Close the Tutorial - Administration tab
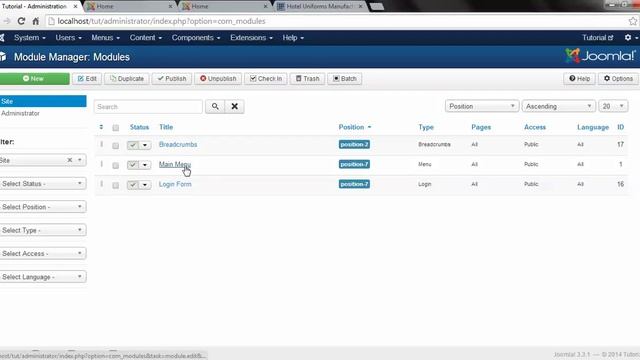 pyautogui.click(x=75, y=7)
